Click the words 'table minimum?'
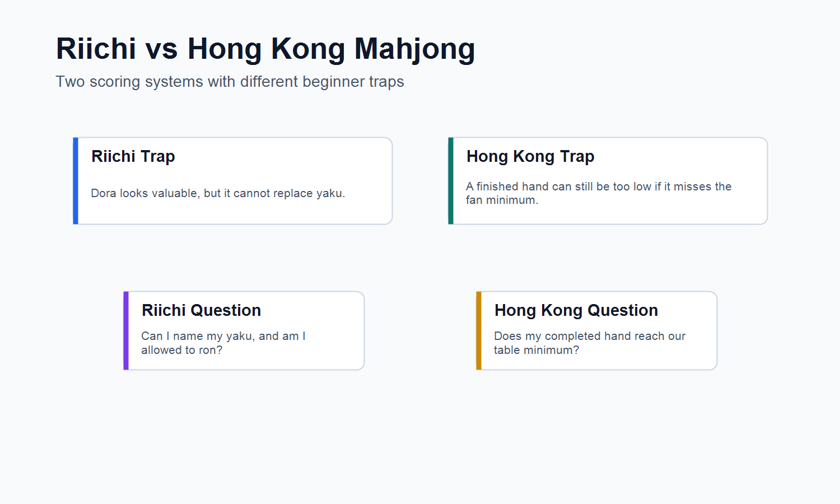The width and height of the screenshot is (840, 504). coord(536,350)
